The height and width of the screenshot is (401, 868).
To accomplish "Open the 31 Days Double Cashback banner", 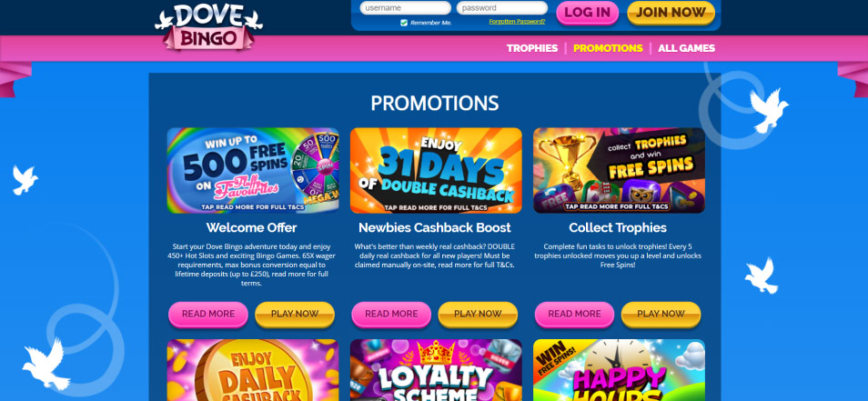I will (436, 170).
